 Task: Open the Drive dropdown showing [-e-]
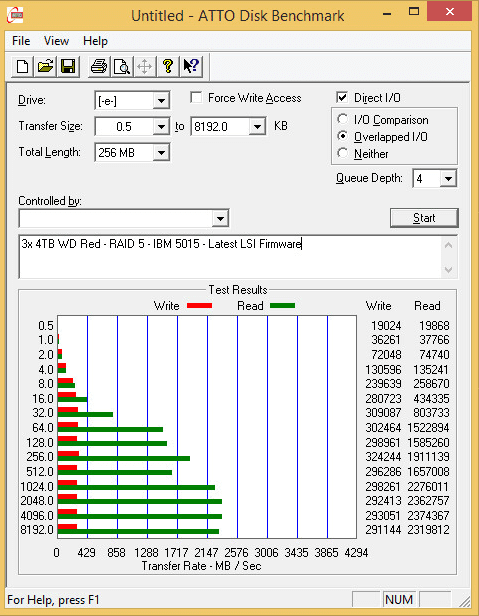click(161, 101)
